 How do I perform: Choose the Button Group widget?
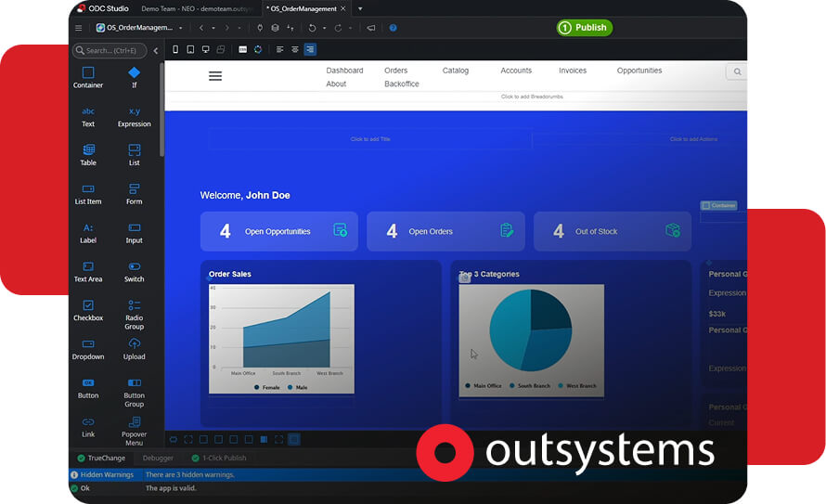coord(134,393)
